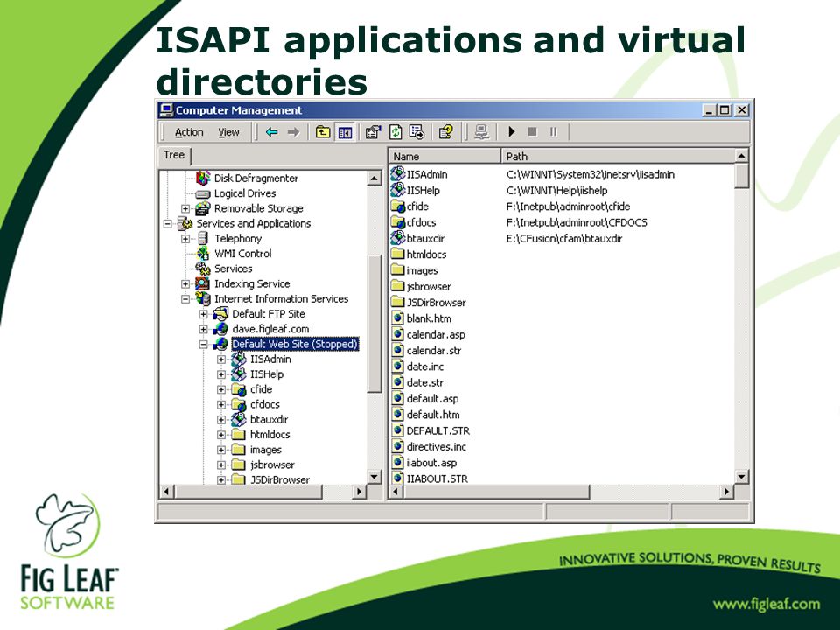Collapse the Internet Information Services node

click(x=185, y=299)
